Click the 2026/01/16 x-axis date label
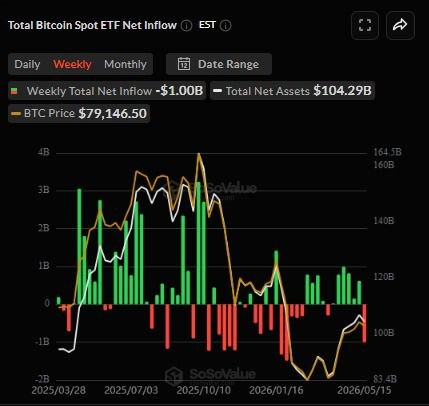 (276, 390)
